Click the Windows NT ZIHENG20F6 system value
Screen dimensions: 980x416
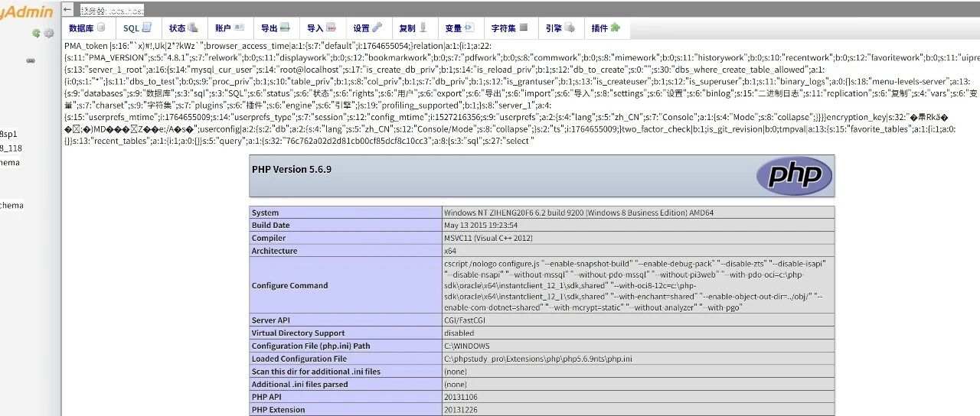579,213
